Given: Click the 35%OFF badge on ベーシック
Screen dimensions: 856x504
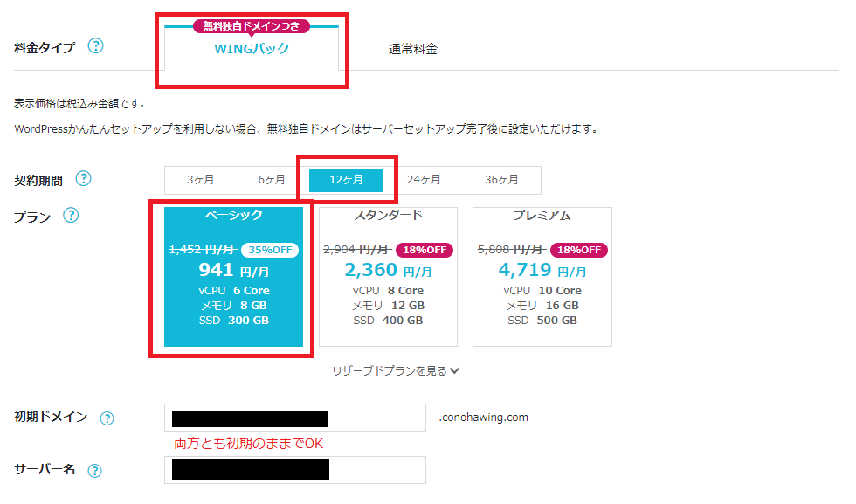Looking at the screenshot, I should [x=270, y=250].
